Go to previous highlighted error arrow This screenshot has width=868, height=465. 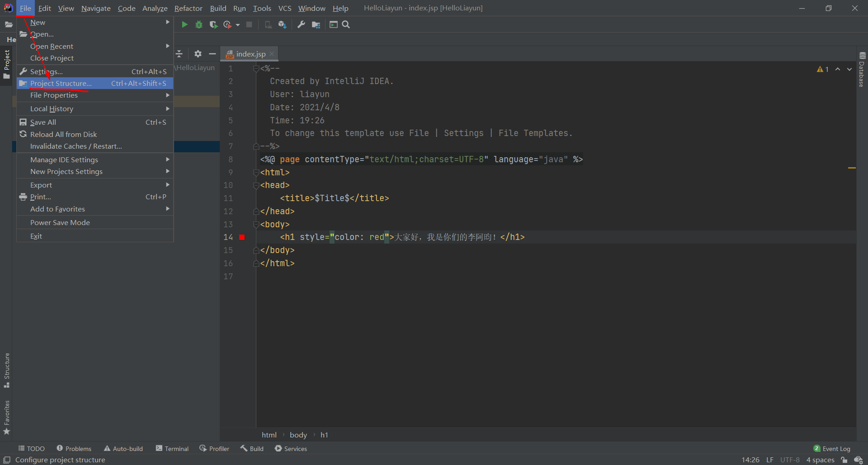click(x=838, y=69)
